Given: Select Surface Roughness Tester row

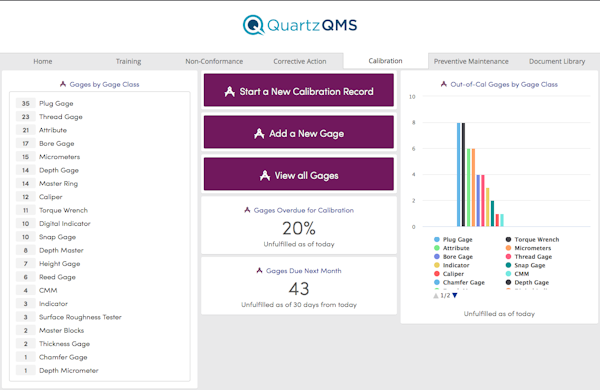Looking at the screenshot, I should [x=99, y=317].
